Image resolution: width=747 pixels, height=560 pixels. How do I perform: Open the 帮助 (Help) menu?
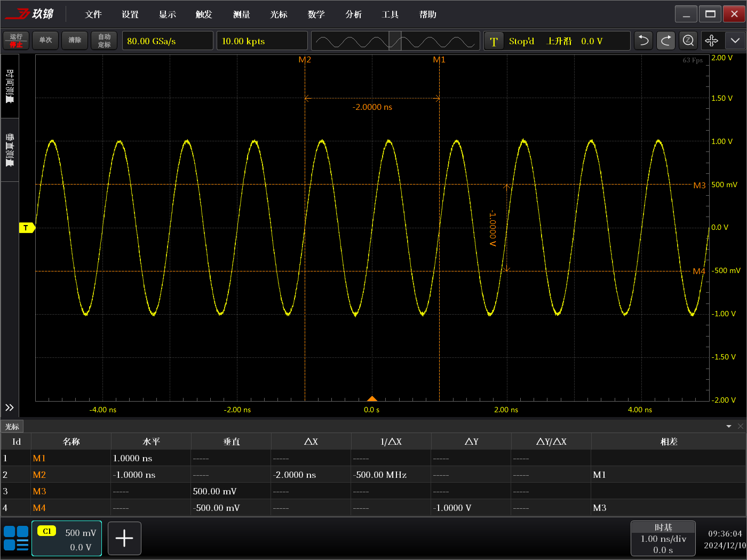(x=428, y=14)
